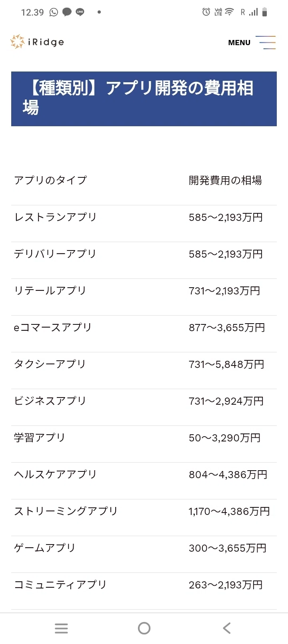The width and height of the screenshot is (288, 644).
Task: Select the 学習アプリ row
Action: point(144,438)
